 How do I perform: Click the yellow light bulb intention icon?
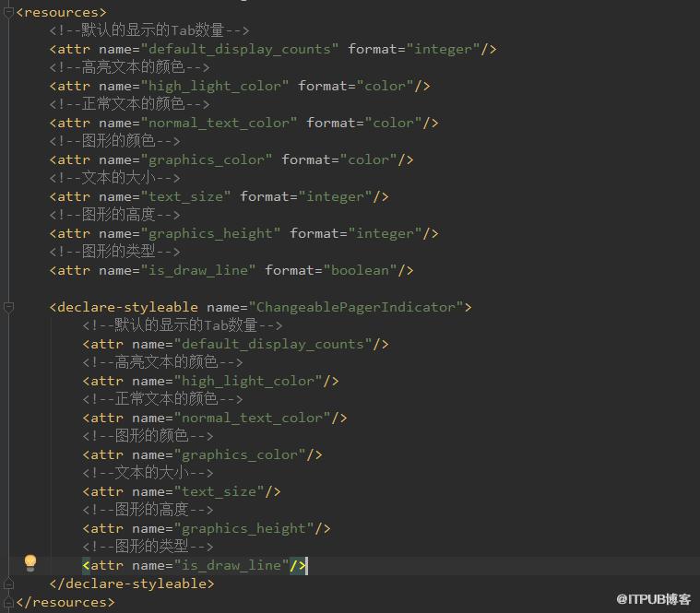(30, 563)
